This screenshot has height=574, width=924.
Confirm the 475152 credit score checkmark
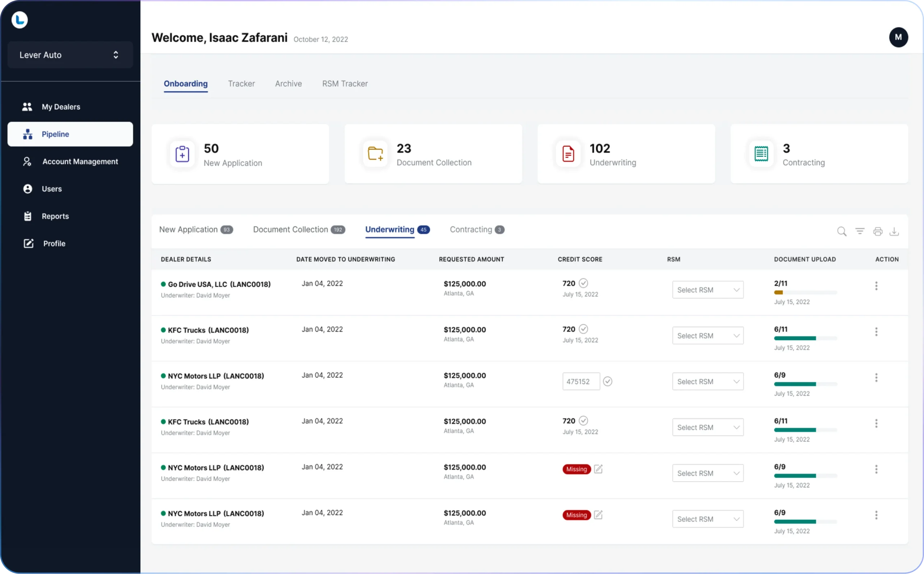coord(608,381)
